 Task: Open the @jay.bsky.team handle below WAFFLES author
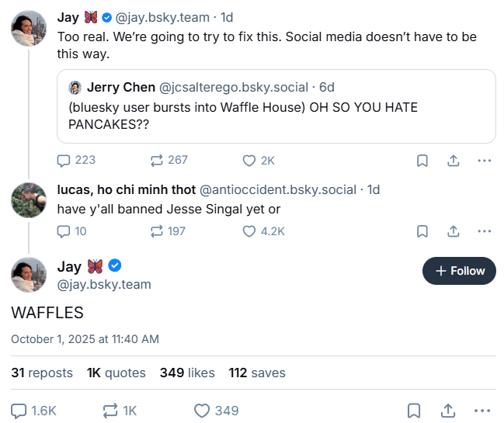[104, 284]
